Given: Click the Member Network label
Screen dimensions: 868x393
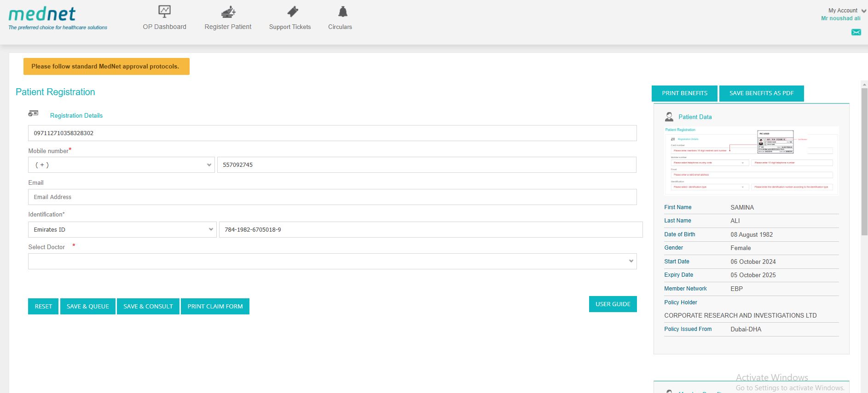Looking at the screenshot, I should (x=686, y=289).
